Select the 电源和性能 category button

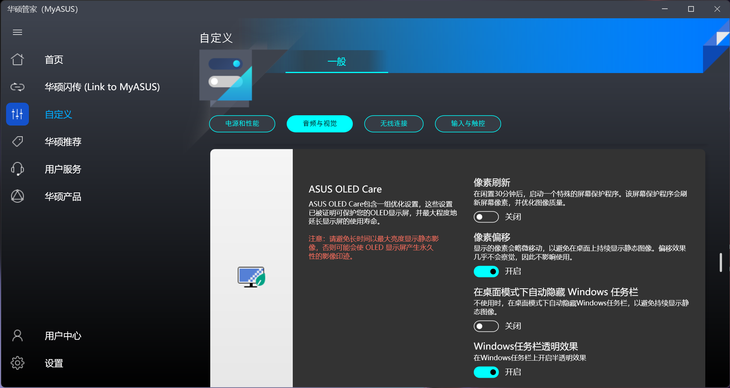point(242,124)
